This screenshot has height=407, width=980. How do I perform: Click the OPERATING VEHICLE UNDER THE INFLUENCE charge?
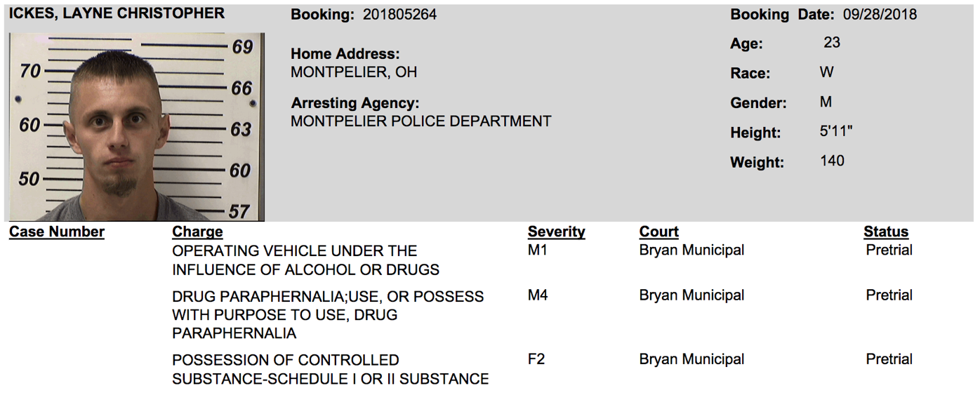(x=305, y=260)
